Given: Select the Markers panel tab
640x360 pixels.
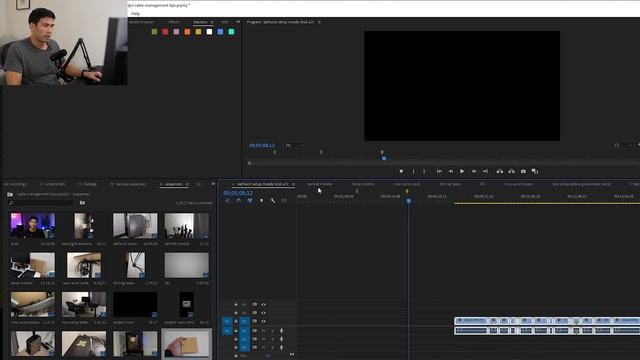Looking at the screenshot, I should pyautogui.click(x=200, y=22).
